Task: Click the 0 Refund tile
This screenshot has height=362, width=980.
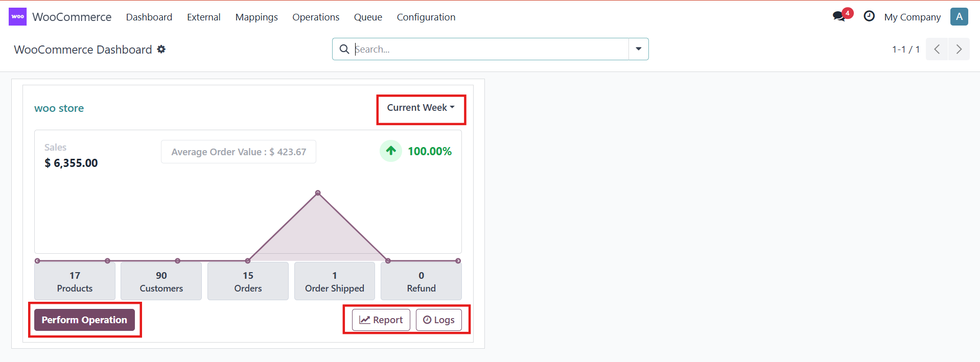Action: 421,281
